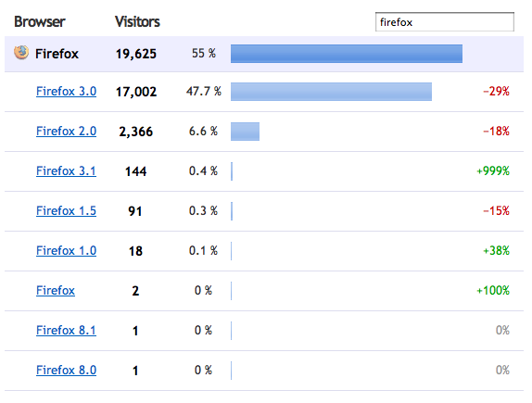Open the Firefox 8.0 link
Screen dimensions: 532x403
(66, 370)
